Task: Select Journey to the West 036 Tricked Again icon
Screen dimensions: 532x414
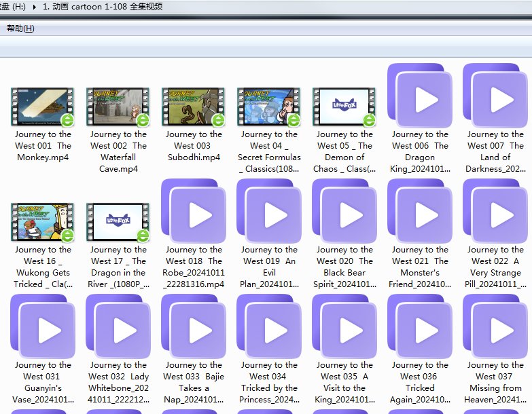Action: (x=420, y=326)
